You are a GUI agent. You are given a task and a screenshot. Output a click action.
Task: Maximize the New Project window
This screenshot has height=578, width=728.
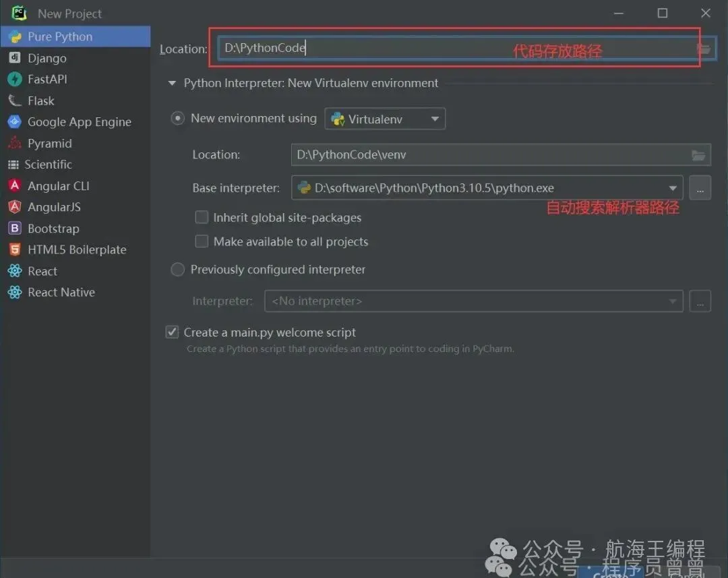point(663,13)
